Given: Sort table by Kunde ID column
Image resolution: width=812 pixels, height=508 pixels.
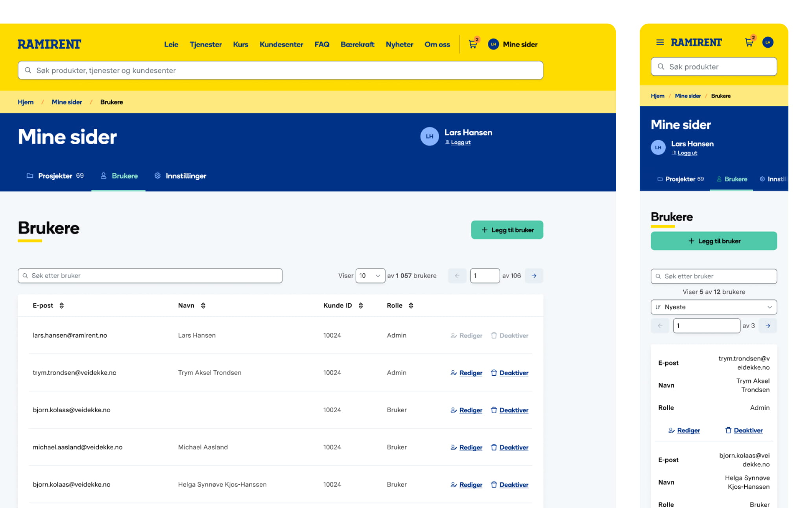Looking at the screenshot, I should (x=361, y=306).
